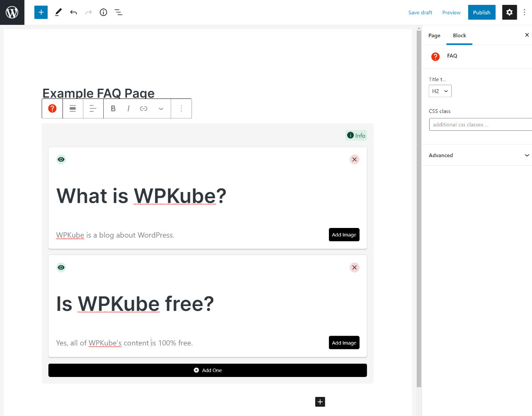Toggle visibility of the 'What is WPKube?' question

point(61,159)
